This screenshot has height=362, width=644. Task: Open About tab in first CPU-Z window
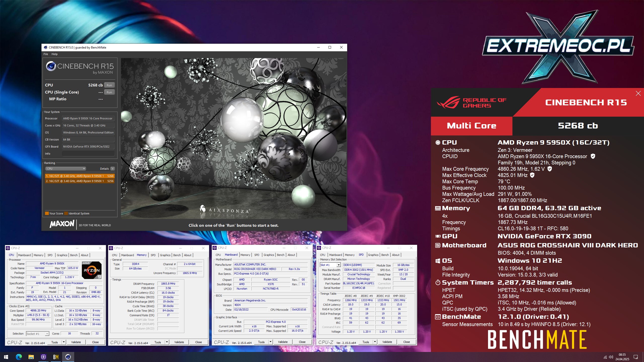(x=85, y=255)
